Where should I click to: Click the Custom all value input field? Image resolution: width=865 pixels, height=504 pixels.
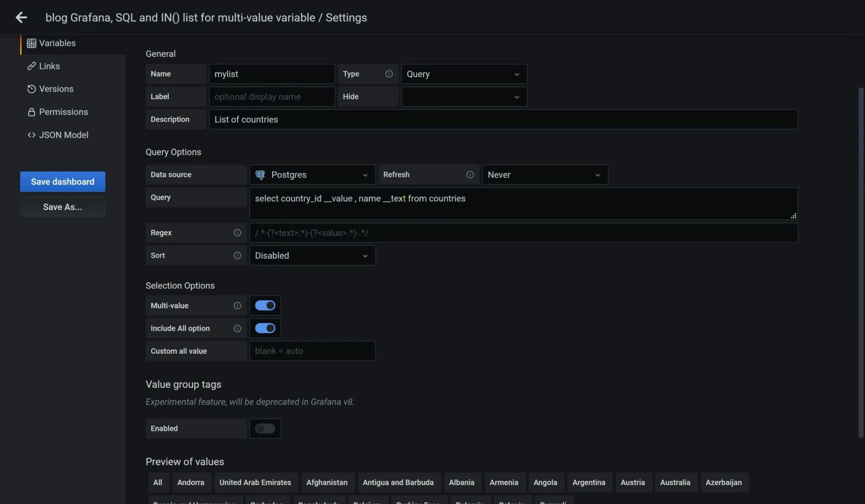(312, 351)
